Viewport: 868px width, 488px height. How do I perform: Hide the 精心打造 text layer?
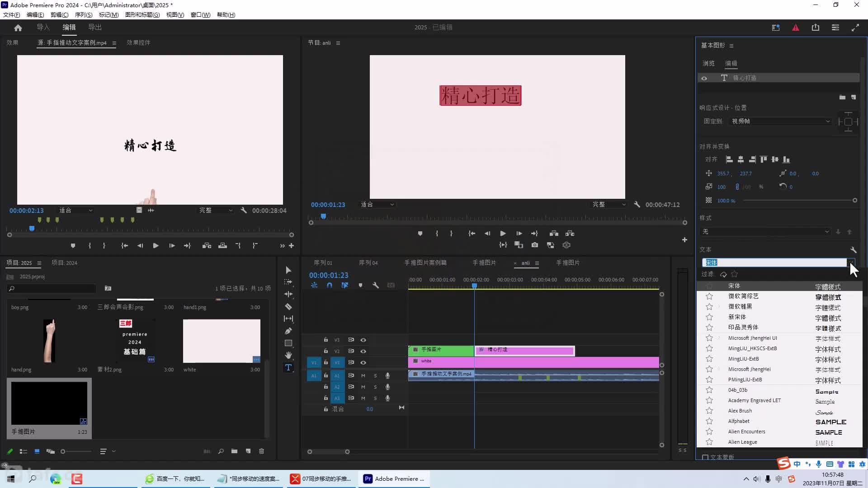click(x=704, y=78)
